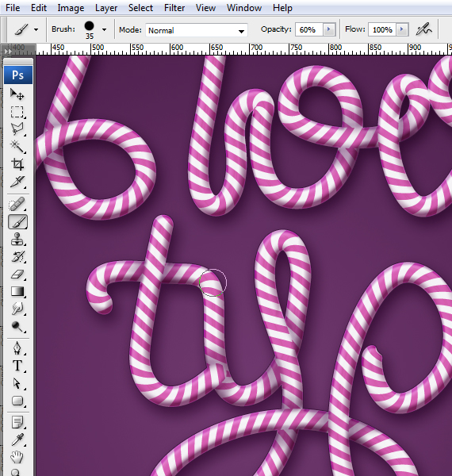Select the Eraser tool

point(17,274)
